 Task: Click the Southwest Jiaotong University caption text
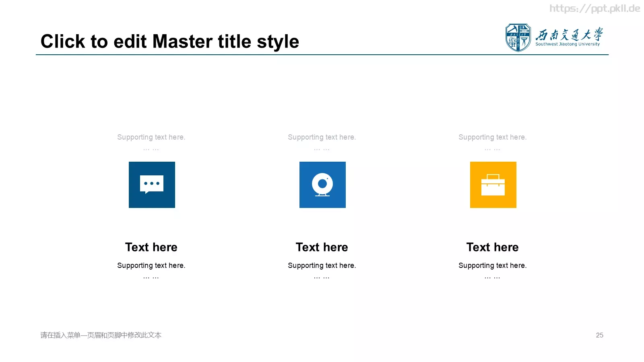568,44
